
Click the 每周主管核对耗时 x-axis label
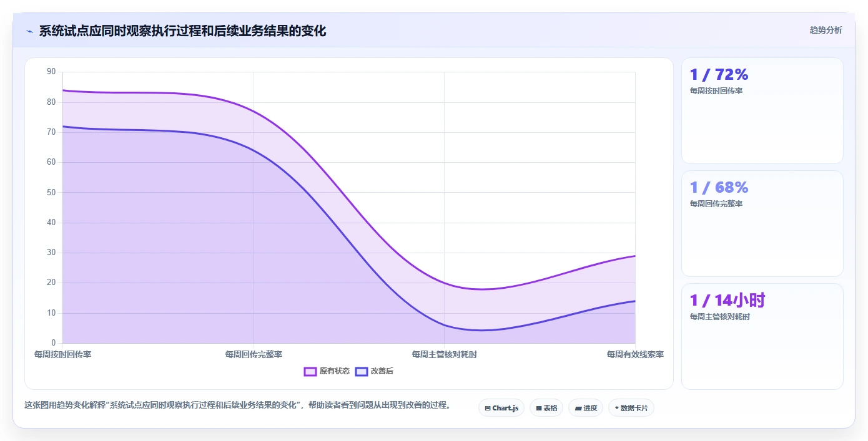pyautogui.click(x=445, y=354)
